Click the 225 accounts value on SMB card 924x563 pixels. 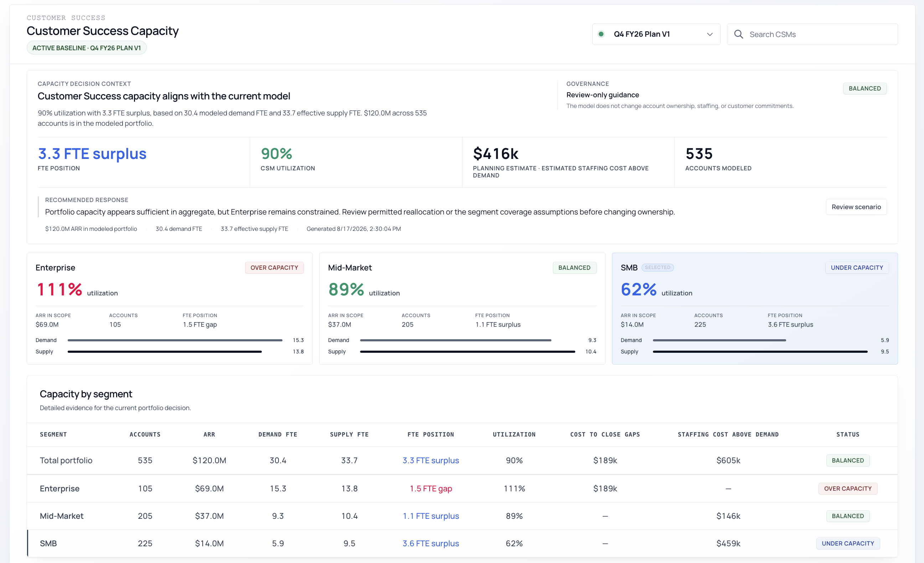click(700, 325)
